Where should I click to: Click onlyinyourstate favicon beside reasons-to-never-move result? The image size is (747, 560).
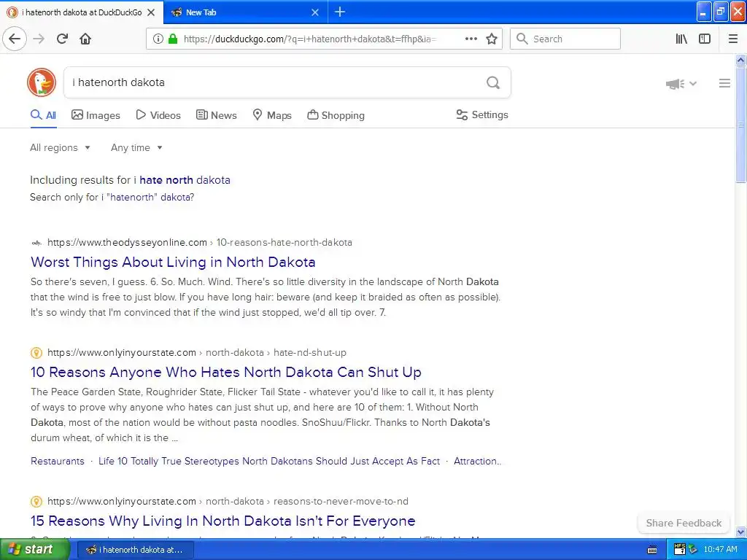coord(36,502)
